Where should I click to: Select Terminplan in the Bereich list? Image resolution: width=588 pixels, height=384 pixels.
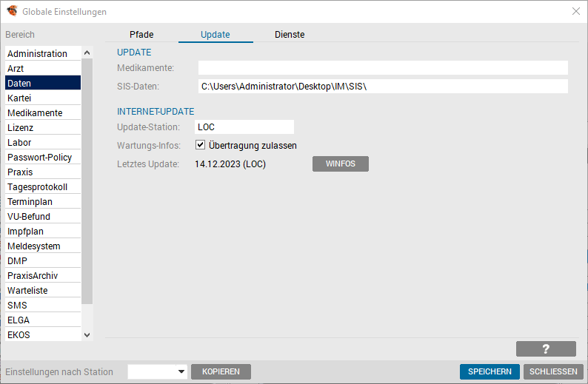click(x=43, y=201)
